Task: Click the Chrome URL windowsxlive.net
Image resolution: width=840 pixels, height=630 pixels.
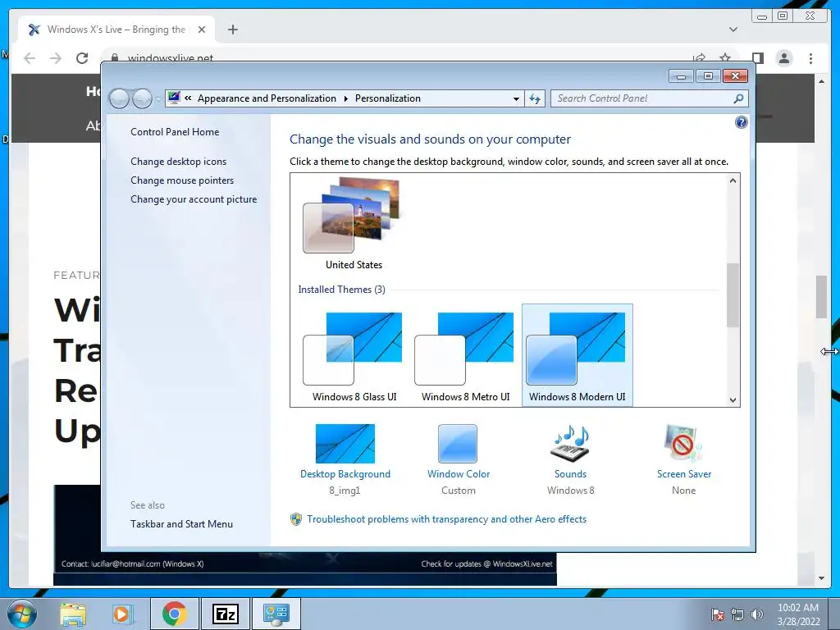Action: 171,58
